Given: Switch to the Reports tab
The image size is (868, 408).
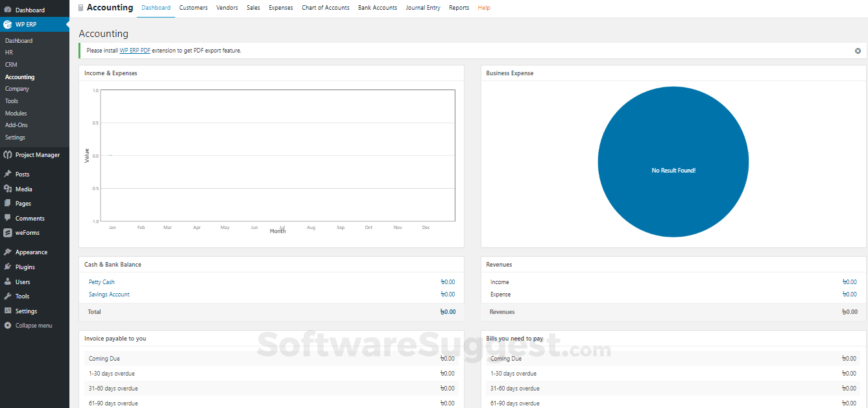Looking at the screenshot, I should [x=459, y=8].
